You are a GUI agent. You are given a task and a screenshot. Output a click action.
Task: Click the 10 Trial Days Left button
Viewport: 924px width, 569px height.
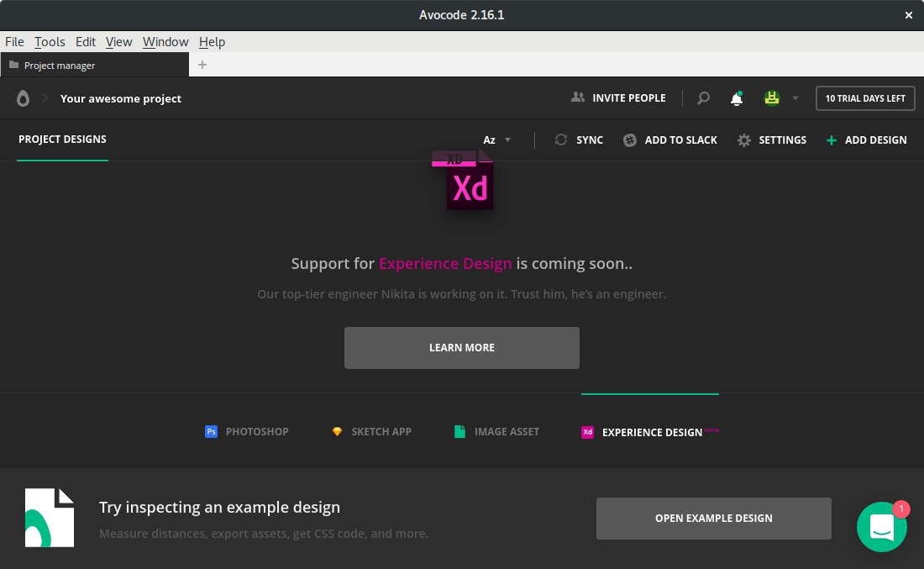(865, 98)
